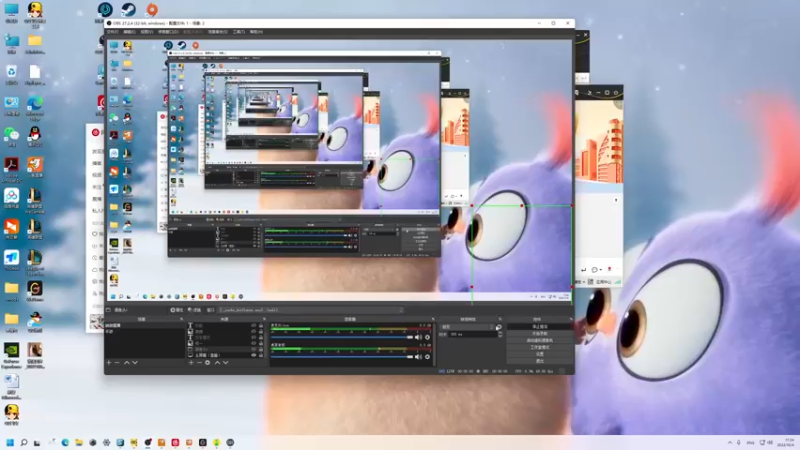Toggle lock on the first source row

tap(261, 326)
